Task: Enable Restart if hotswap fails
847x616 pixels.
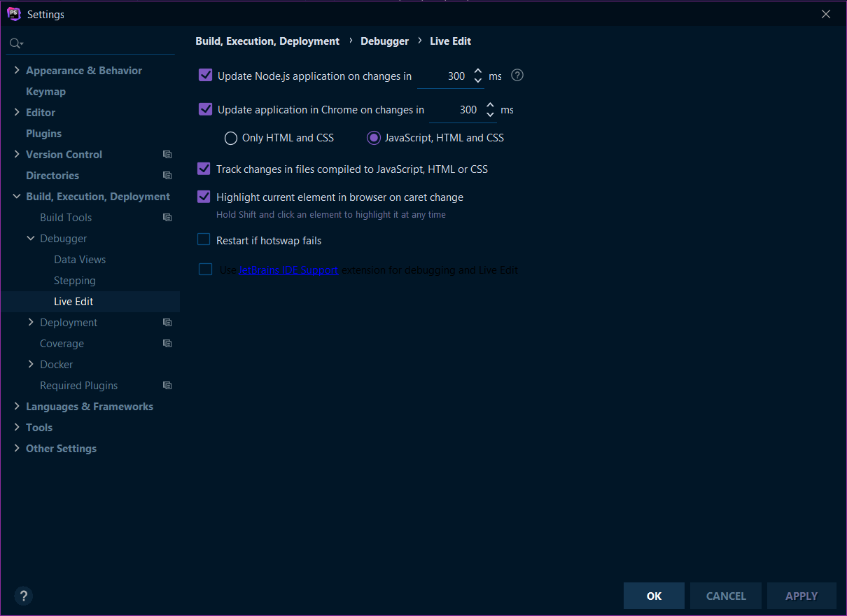Action: click(204, 239)
